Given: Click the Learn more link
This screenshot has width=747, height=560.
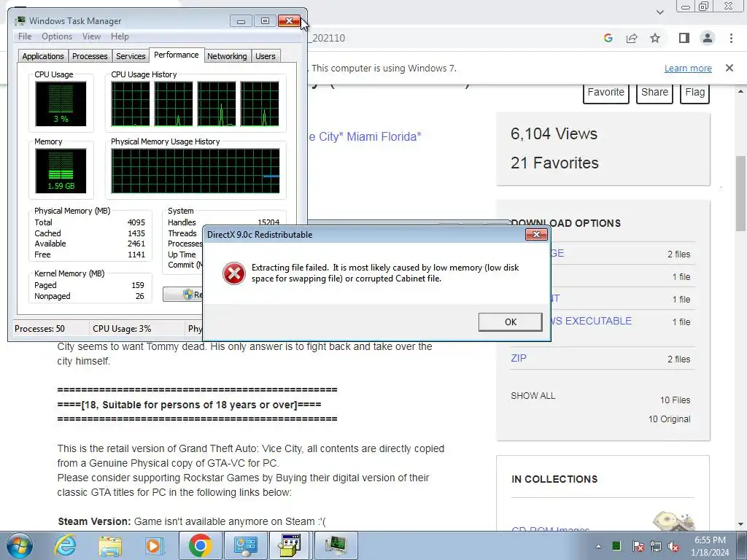Looking at the screenshot, I should 688,68.
